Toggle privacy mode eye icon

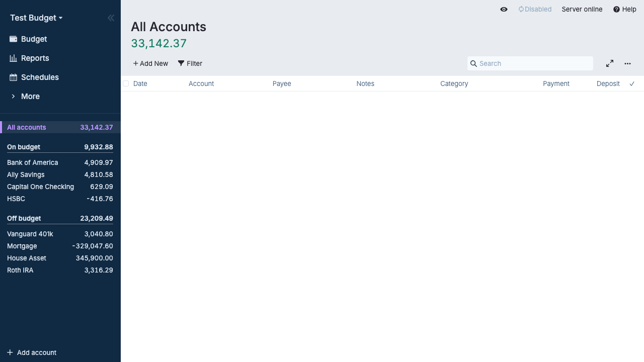coord(504,9)
